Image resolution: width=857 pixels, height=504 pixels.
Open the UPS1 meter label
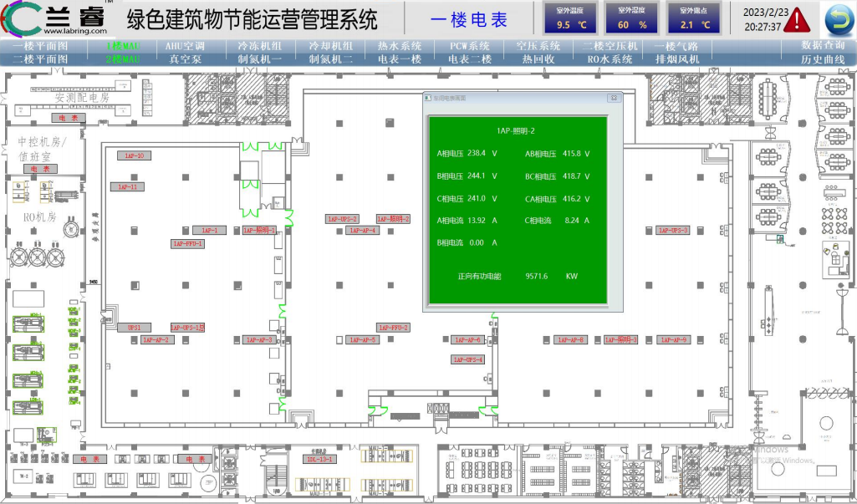(x=134, y=328)
